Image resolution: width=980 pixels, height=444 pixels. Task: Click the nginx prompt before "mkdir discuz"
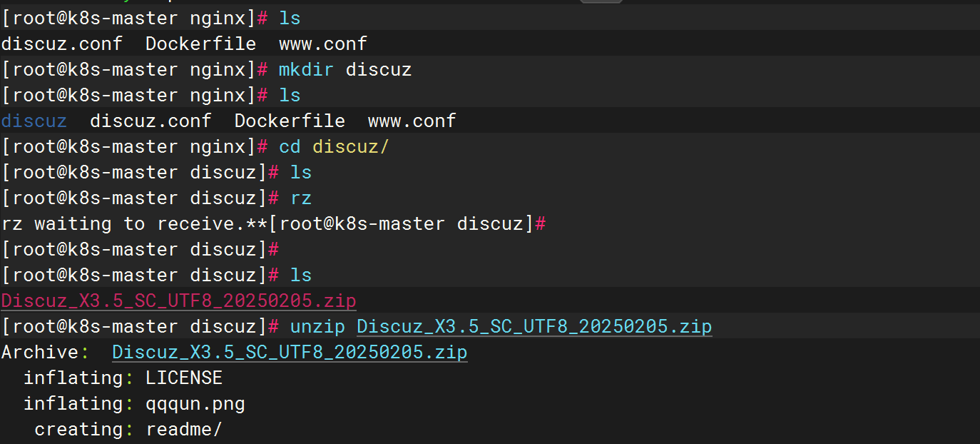pyautogui.click(x=135, y=69)
